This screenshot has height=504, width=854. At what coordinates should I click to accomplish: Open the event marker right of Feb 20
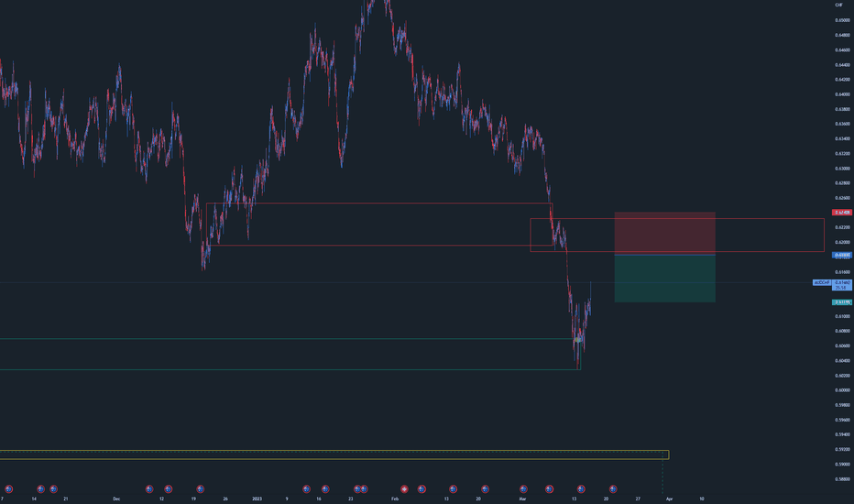(485, 489)
